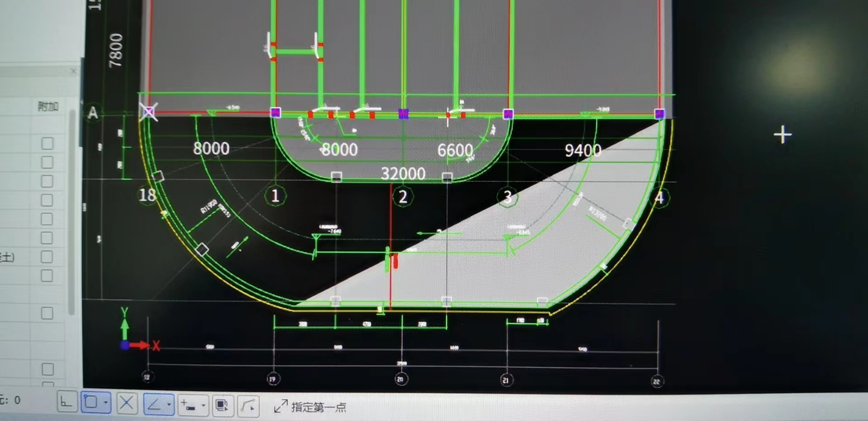
Task: Click the 8000 dimension between axes 18 and 1
Action: coord(211,148)
